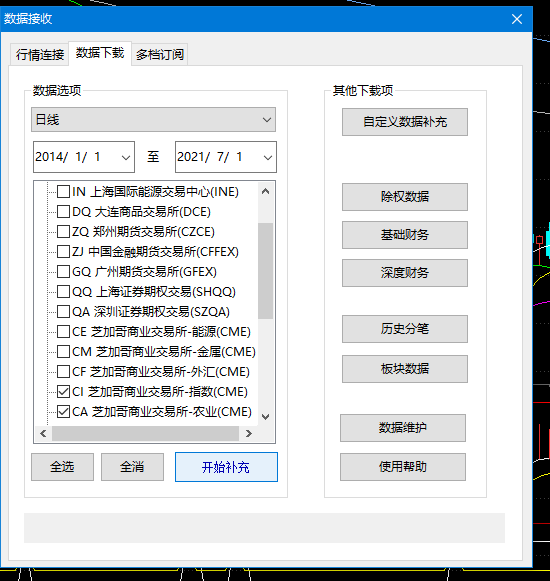Close the 数据接收 dialog

coord(517,19)
